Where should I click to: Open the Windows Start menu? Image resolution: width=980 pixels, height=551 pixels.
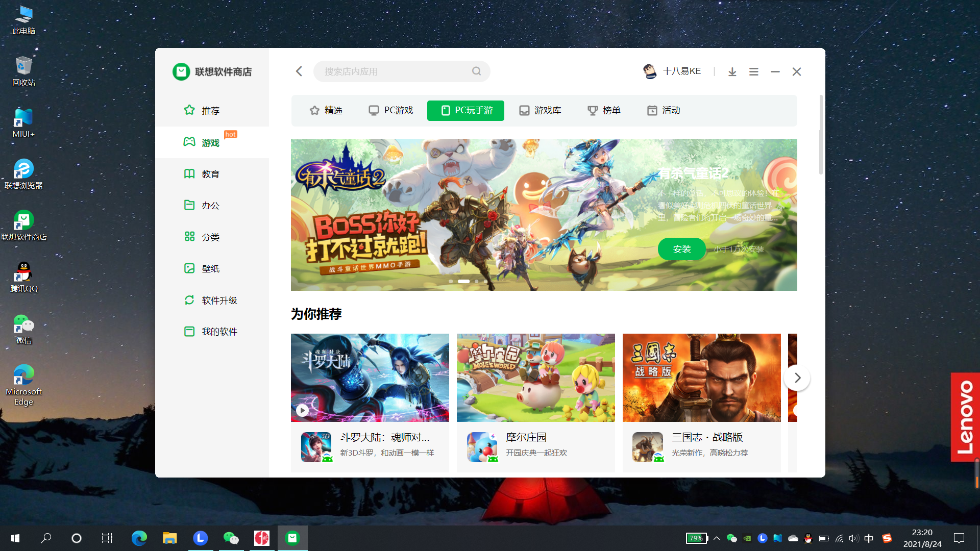click(15, 538)
